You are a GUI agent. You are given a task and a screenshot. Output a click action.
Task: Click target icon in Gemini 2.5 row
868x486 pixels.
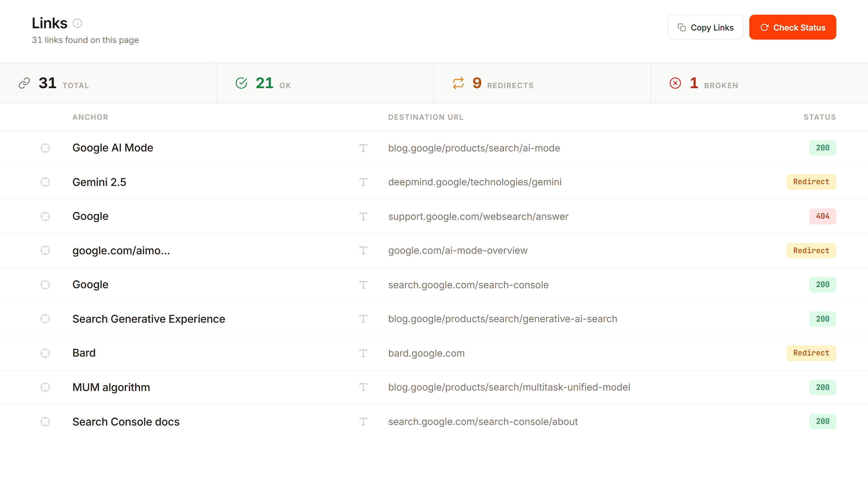tap(45, 182)
